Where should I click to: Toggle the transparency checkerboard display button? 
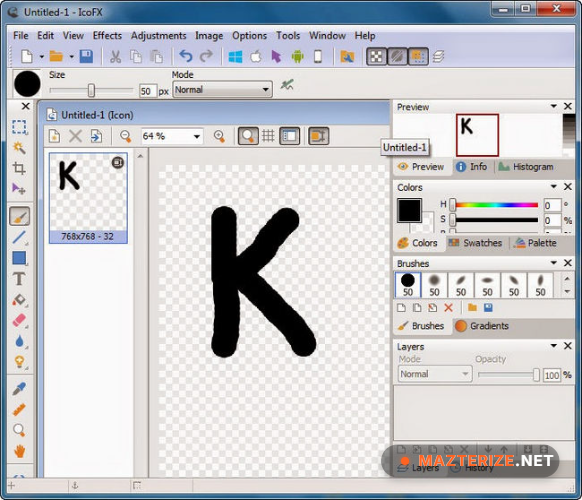tap(376, 56)
